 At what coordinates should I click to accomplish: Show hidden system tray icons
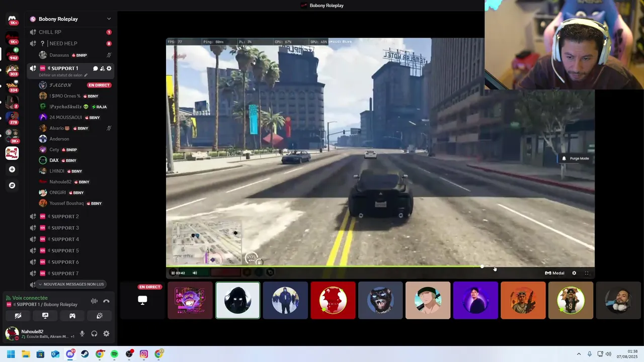click(x=579, y=354)
